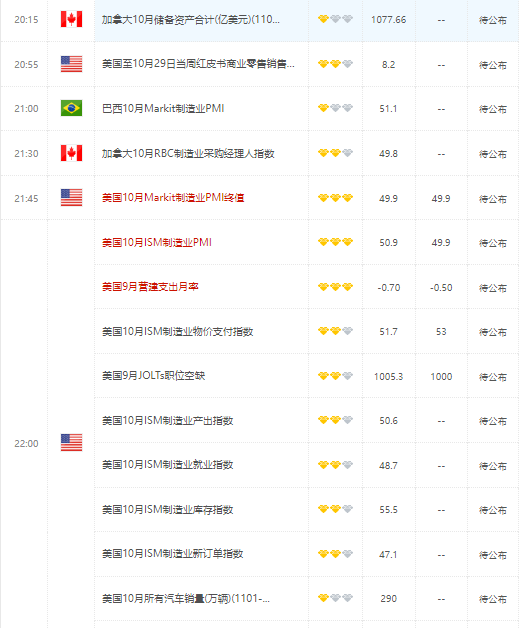
Task: Click previous value 48.7
Action: point(388,465)
